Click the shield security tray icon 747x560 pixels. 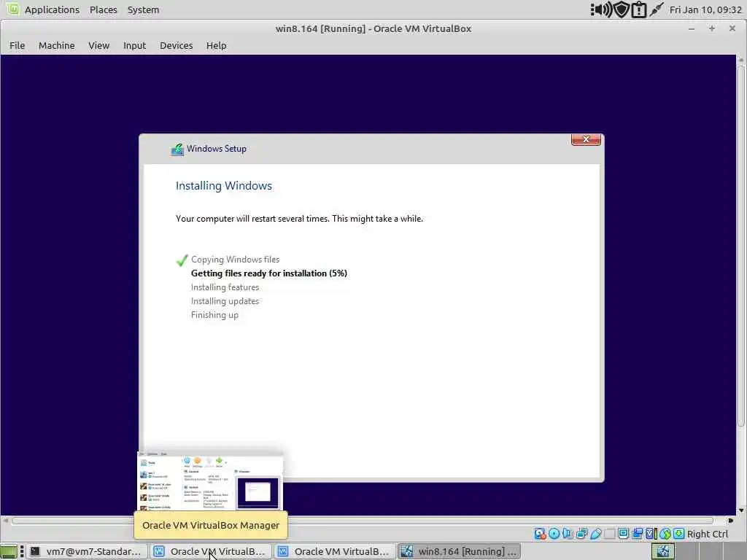click(622, 9)
